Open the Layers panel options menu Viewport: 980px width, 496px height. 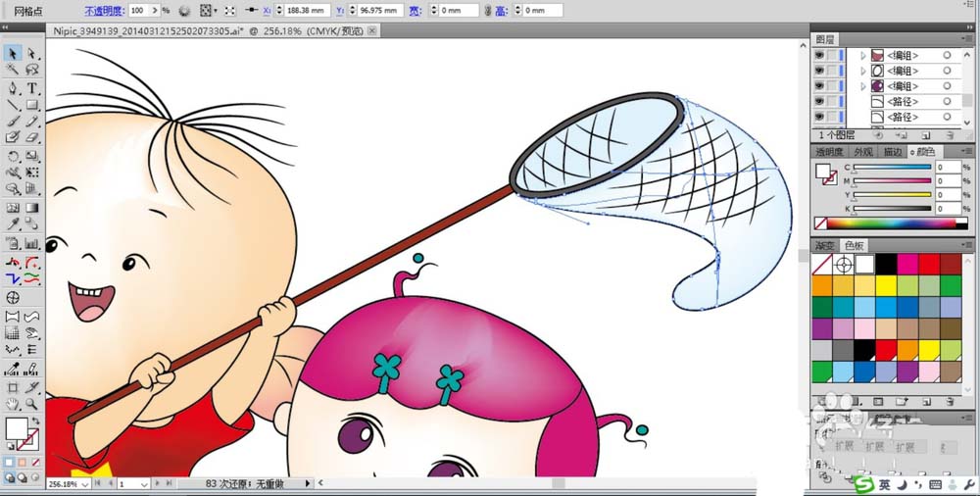[x=967, y=39]
